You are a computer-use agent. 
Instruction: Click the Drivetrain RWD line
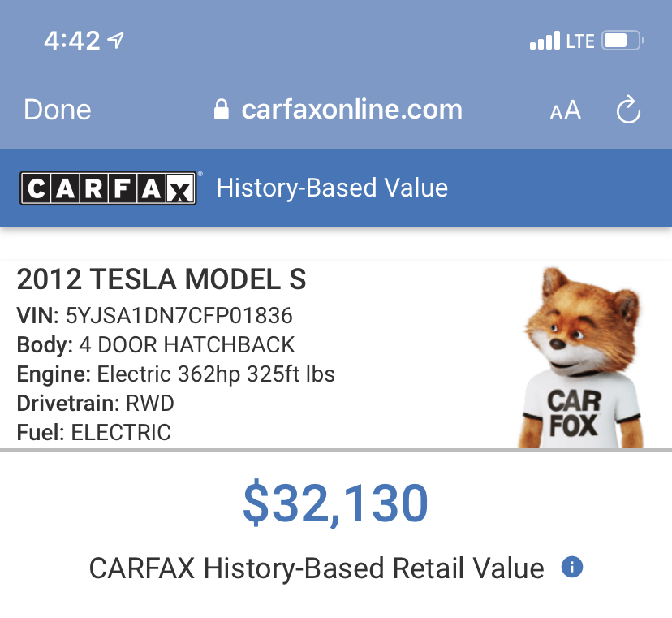[95, 403]
